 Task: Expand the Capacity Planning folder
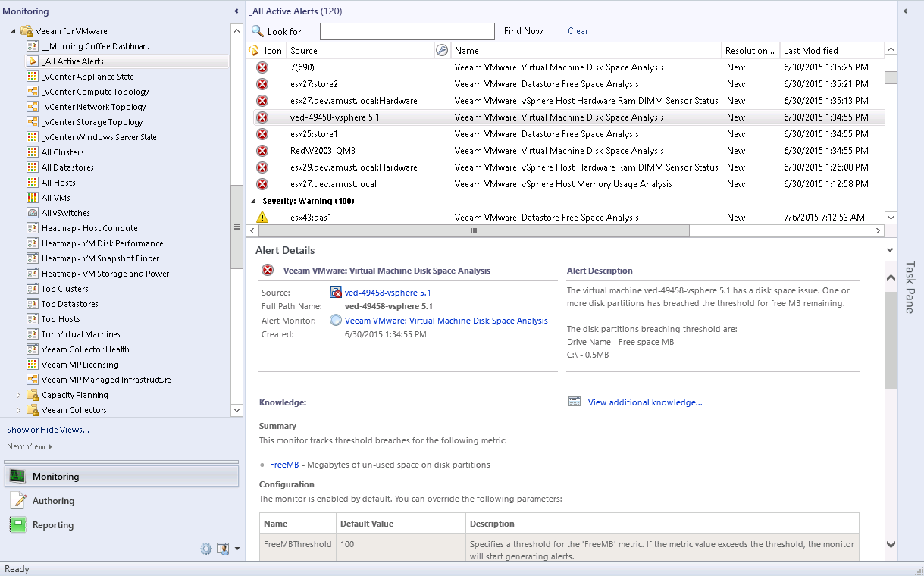point(18,395)
